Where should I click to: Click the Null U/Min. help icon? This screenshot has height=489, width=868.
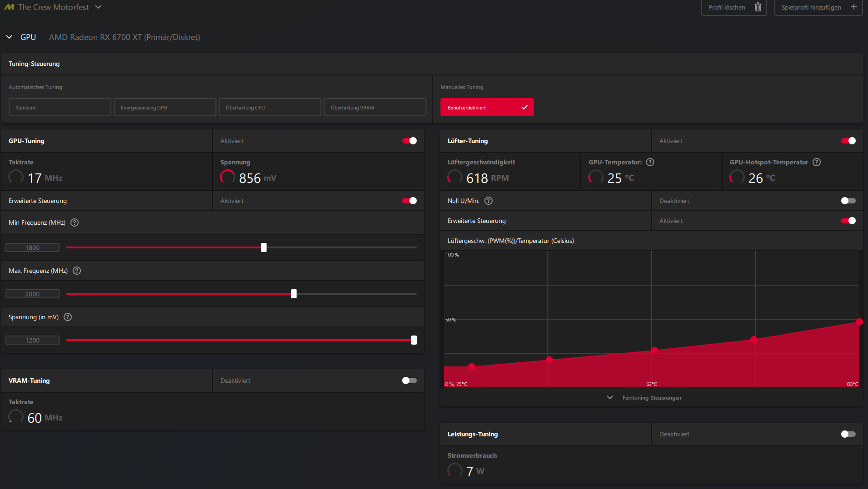tap(489, 201)
